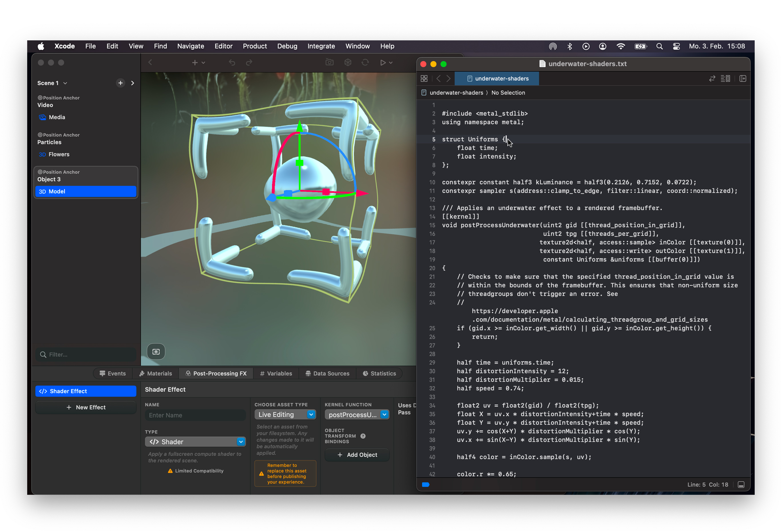Click the add editor split icon
Screen dimensions: 781x532
743,79
